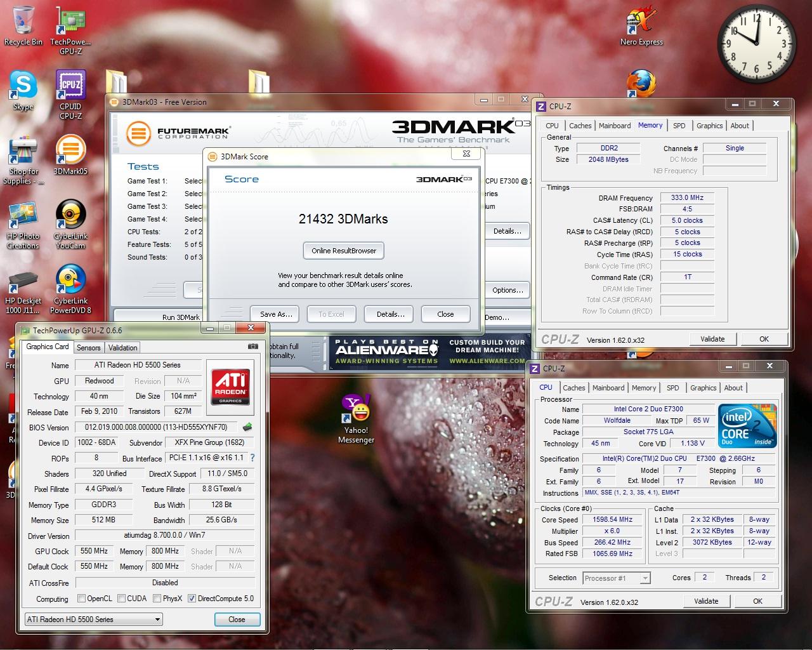The image size is (812, 650).
Task: Launch CyberLink PowerDVD 8 shortcut
Action: (x=70, y=289)
